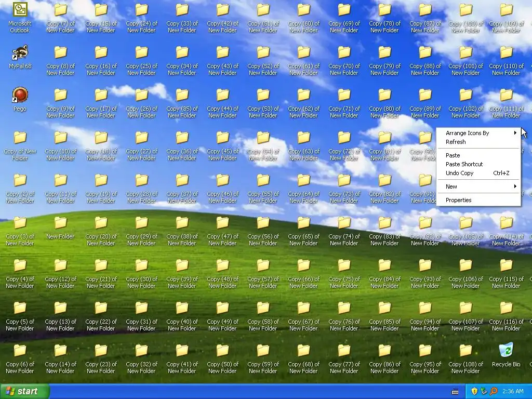532x399 pixels.
Task: Open the New submenu
Action: point(478,187)
